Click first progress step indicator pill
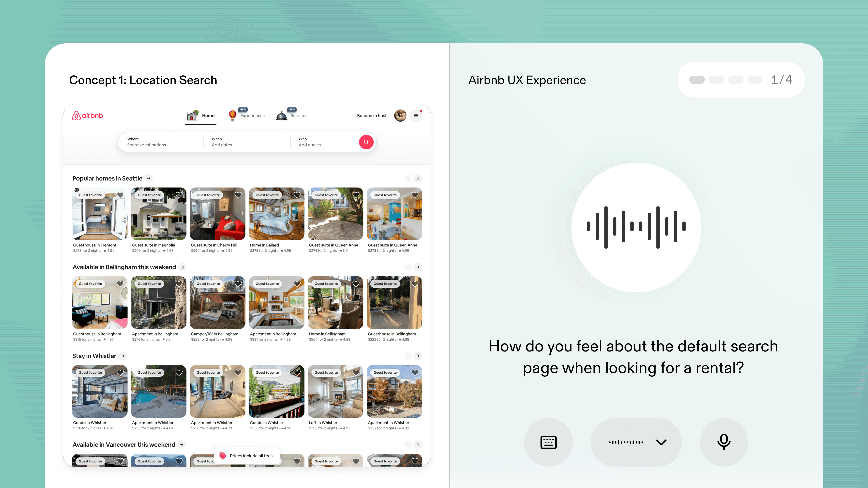 (x=696, y=80)
